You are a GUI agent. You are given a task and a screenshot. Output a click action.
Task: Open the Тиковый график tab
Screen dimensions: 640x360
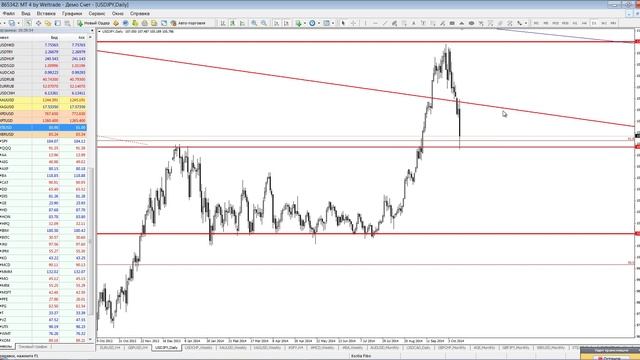pos(33,347)
